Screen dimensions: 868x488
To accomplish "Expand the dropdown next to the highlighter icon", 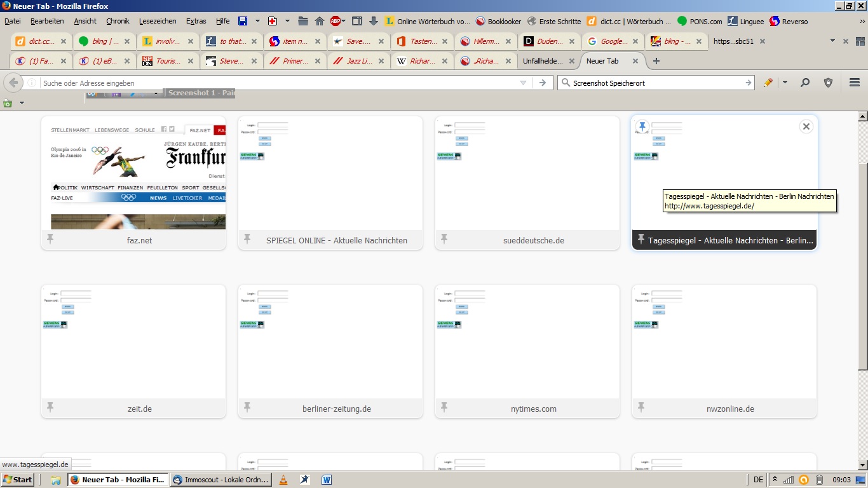I will pos(785,83).
